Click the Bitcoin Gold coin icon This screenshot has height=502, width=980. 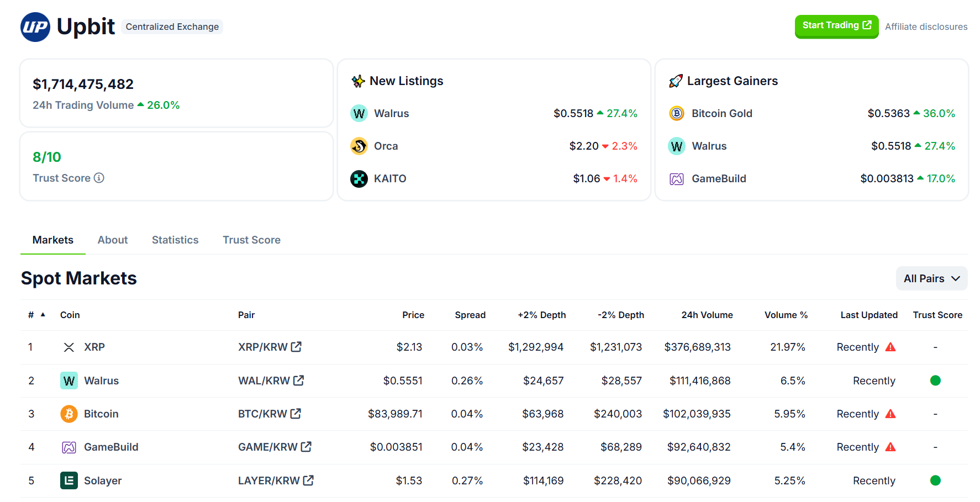pyautogui.click(x=677, y=113)
